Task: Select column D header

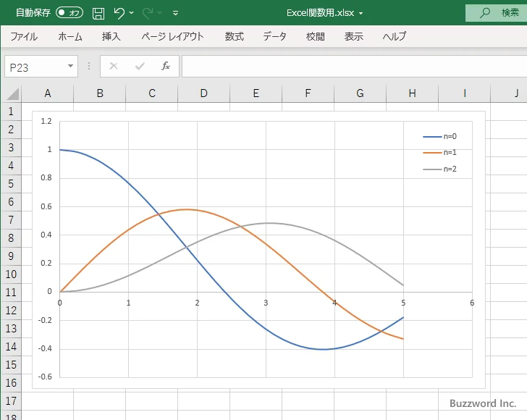Action: (x=203, y=93)
